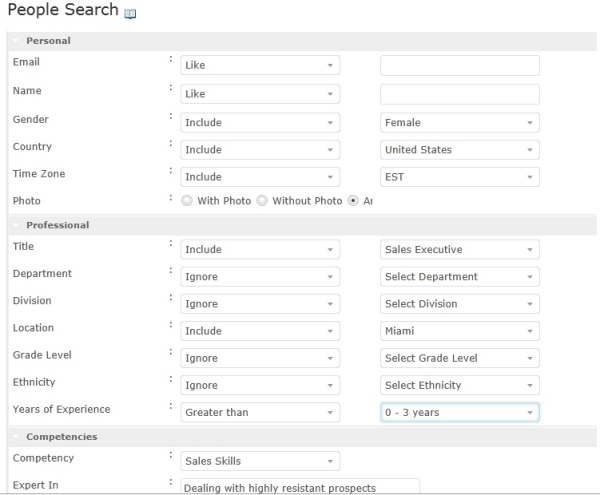Open the Gender value dropdown showing Female
Image resolution: width=600 pixels, height=495 pixels.
click(460, 123)
